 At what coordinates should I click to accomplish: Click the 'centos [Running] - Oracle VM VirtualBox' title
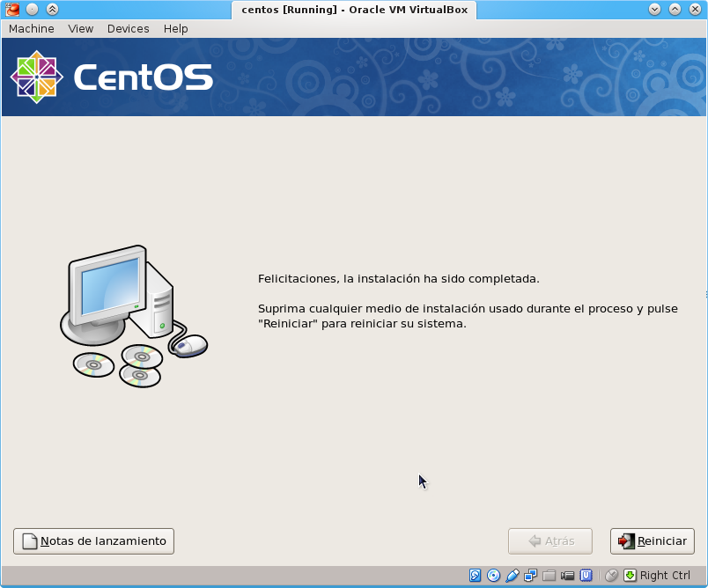pyautogui.click(x=355, y=10)
